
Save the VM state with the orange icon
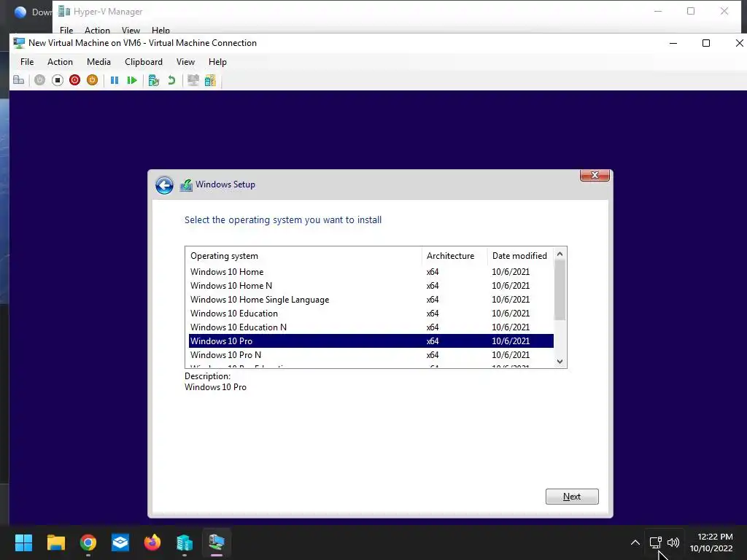pos(93,80)
